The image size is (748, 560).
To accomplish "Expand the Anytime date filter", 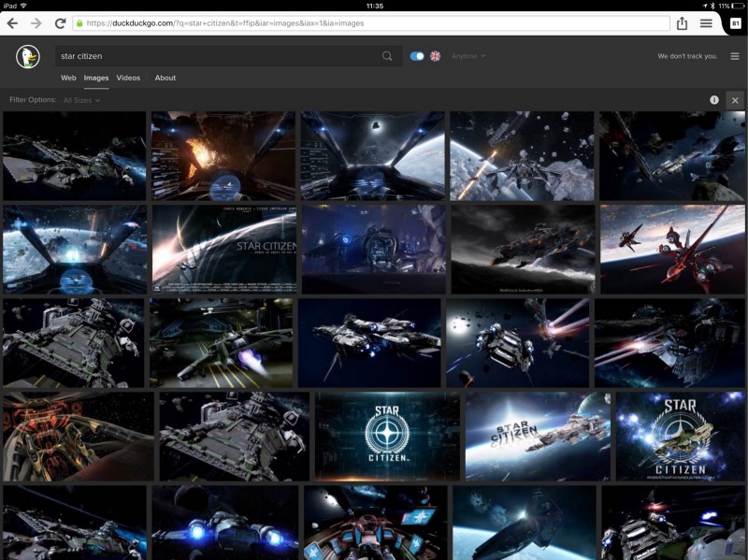I will click(468, 56).
